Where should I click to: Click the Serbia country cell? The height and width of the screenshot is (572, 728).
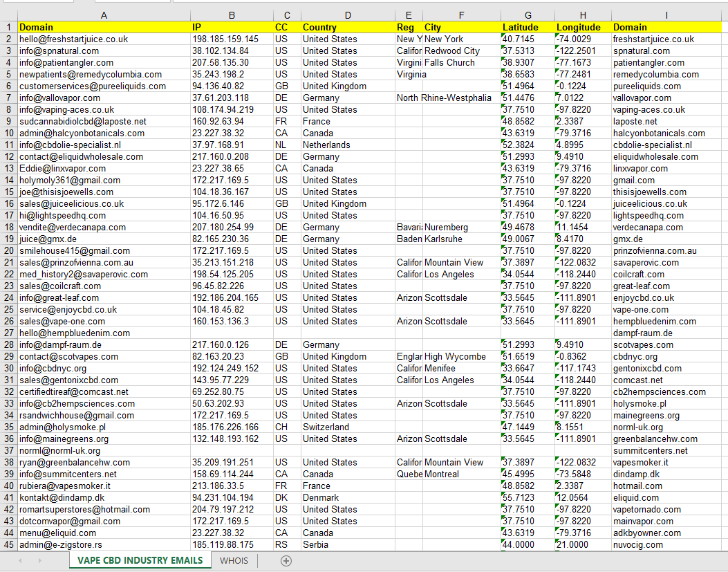tap(348, 545)
